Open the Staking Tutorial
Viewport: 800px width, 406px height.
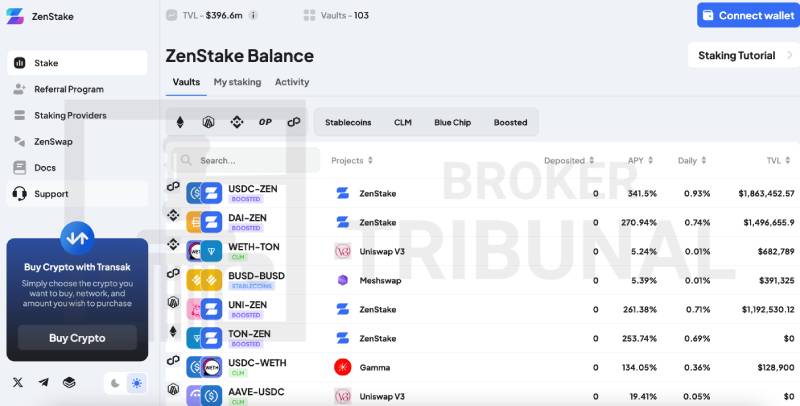[744, 56]
